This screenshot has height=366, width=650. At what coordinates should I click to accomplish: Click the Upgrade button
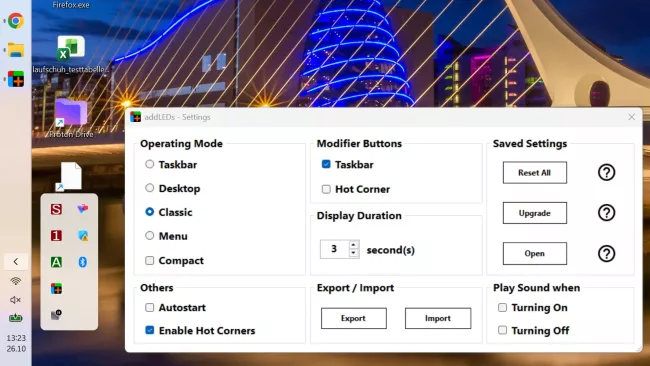pyautogui.click(x=534, y=213)
